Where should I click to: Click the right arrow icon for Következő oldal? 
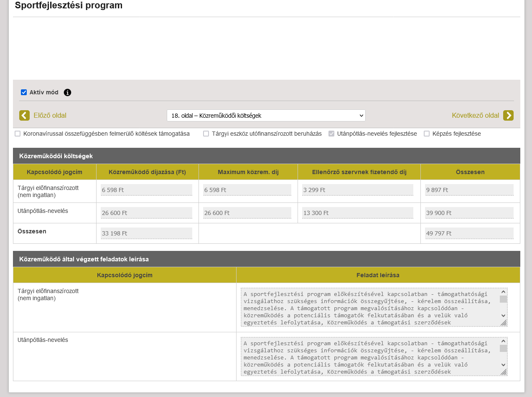508,115
